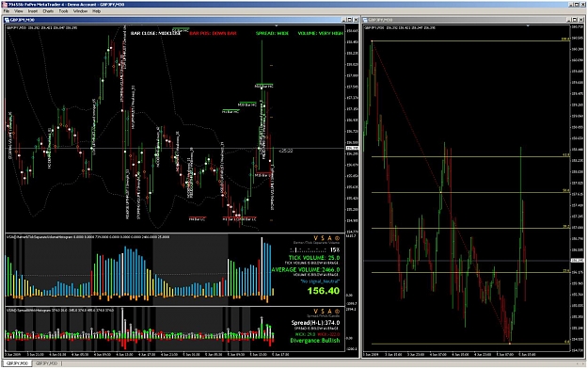Click the MetaTrader application icon in title bar
588x369 pixels.
pos(4,4)
